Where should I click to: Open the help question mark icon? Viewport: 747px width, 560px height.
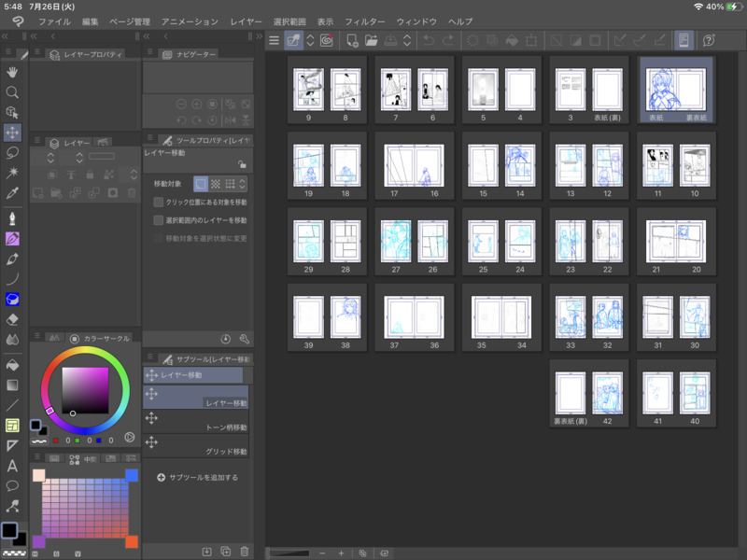[x=709, y=40]
